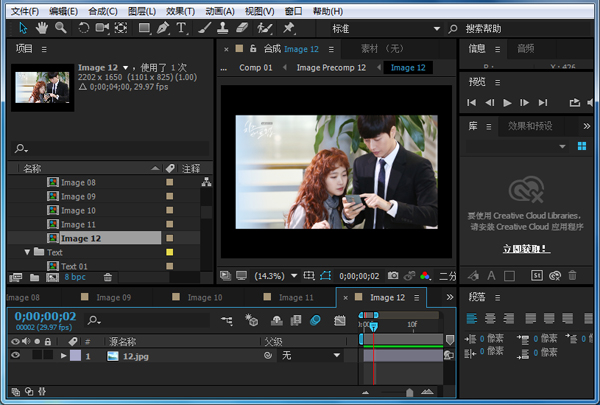This screenshot has width=600, height=405.
Task: Click 立即获取 link for Creative Cloud
Action: click(x=526, y=249)
